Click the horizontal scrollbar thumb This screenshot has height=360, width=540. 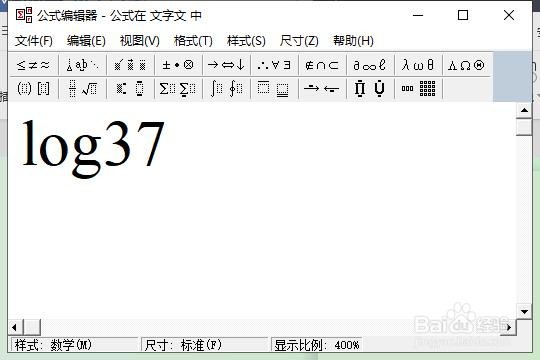click(x=32, y=327)
